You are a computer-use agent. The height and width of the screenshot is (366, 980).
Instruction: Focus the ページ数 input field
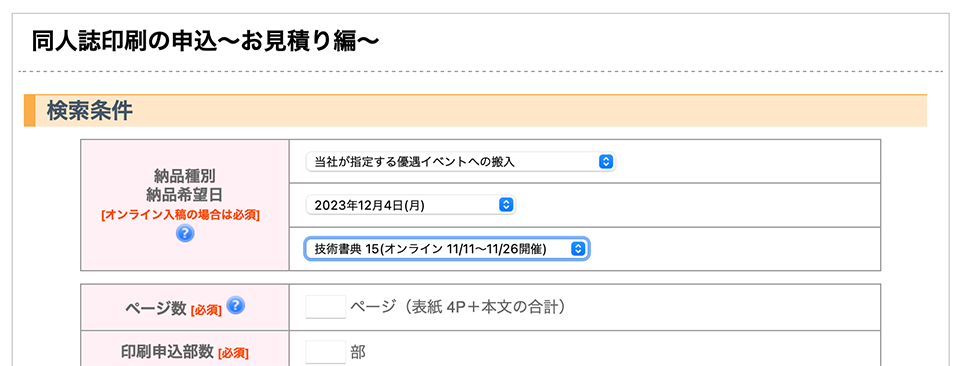pyautogui.click(x=326, y=307)
